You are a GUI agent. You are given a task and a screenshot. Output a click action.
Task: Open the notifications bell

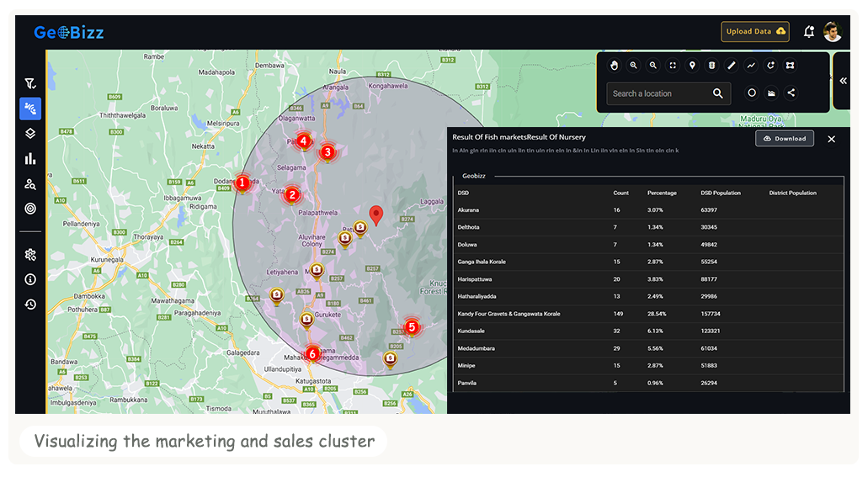click(x=809, y=32)
